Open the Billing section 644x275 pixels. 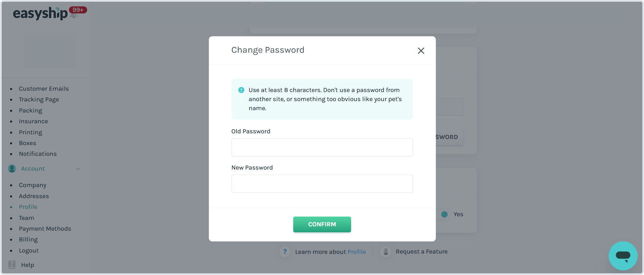pyautogui.click(x=28, y=239)
